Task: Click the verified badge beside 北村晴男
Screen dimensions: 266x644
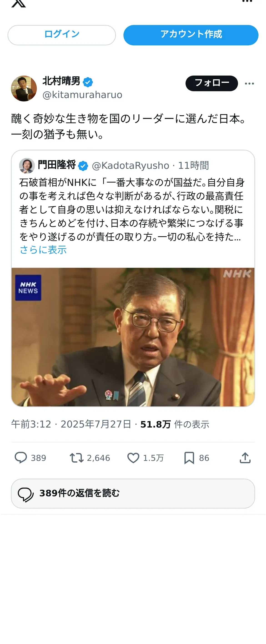Action: click(88, 82)
